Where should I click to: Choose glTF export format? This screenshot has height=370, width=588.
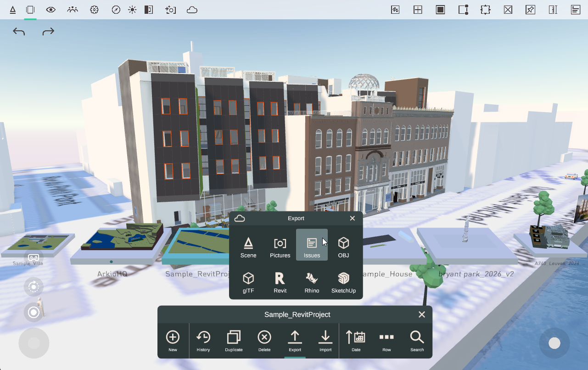(x=248, y=283)
